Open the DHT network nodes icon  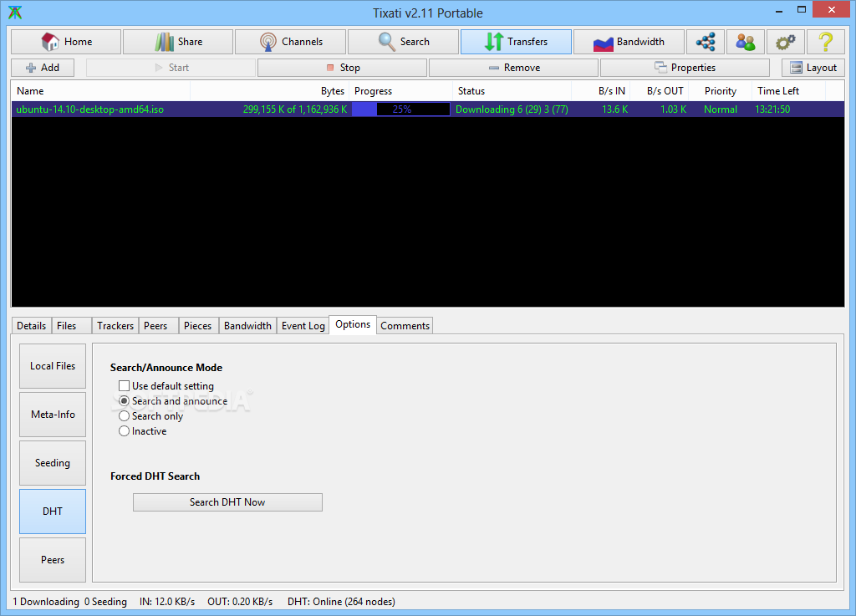(706, 42)
